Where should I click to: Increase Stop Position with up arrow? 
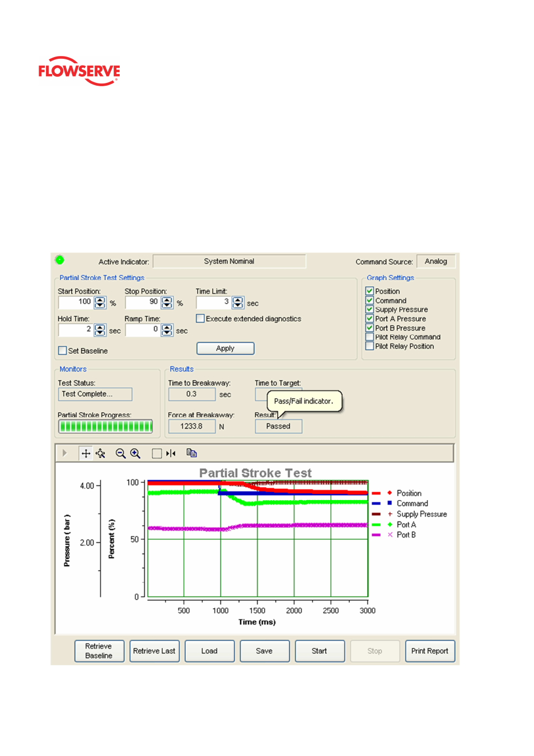coord(167,300)
